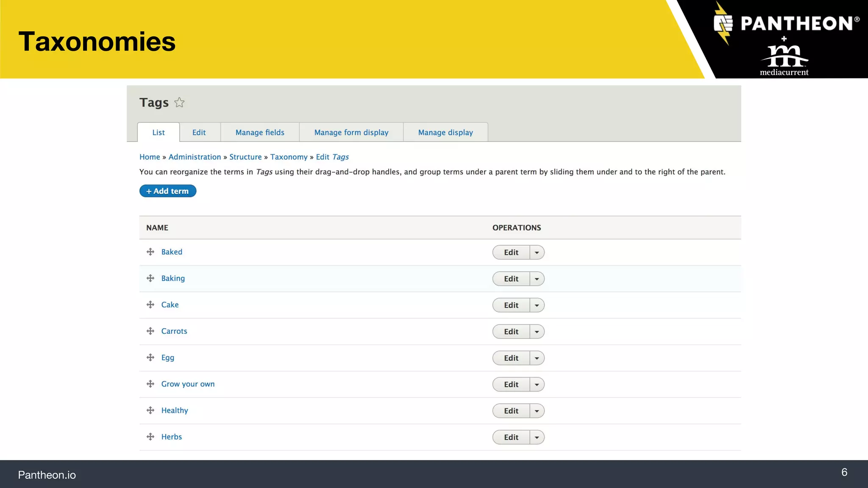Edit the Healthy term

[511, 411]
